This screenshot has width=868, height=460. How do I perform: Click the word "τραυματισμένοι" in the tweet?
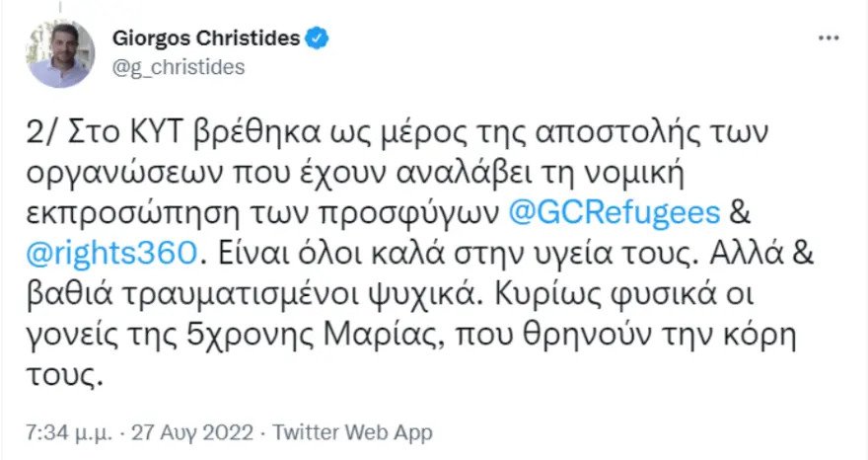pos(238,295)
